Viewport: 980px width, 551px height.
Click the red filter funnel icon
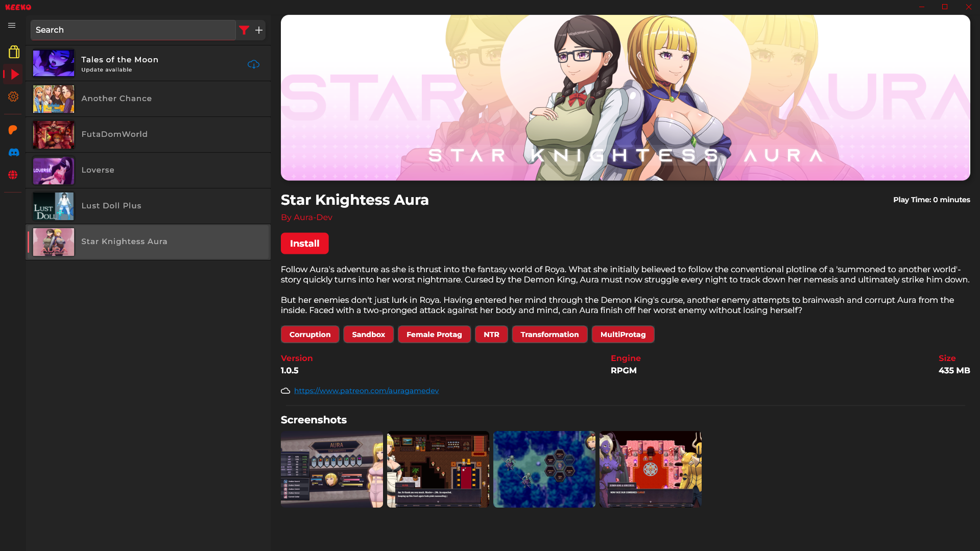(x=244, y=30)
